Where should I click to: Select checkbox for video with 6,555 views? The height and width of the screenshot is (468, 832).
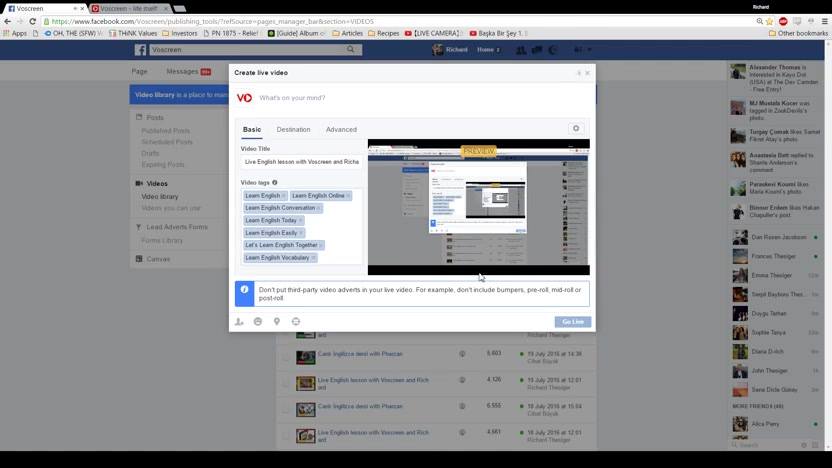tap(285, 409)
